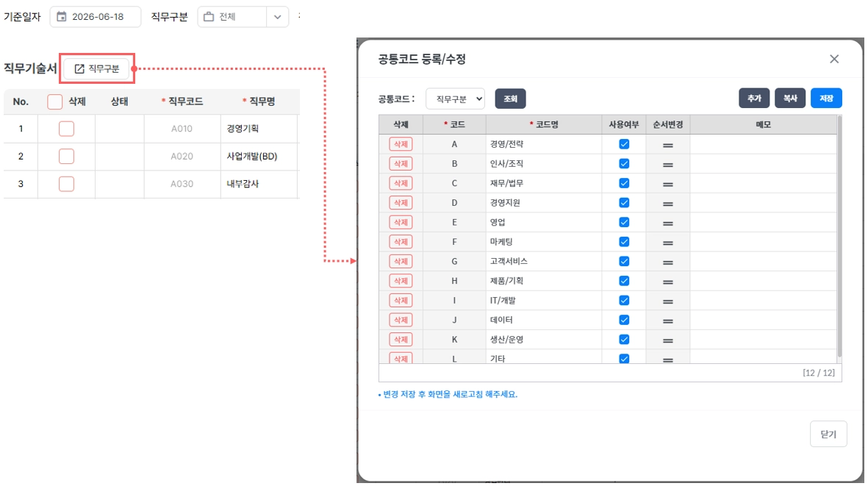Uncheck 사용여부 for code A 경영/전략
Viewport: 868px width, 486px height.
624,144
